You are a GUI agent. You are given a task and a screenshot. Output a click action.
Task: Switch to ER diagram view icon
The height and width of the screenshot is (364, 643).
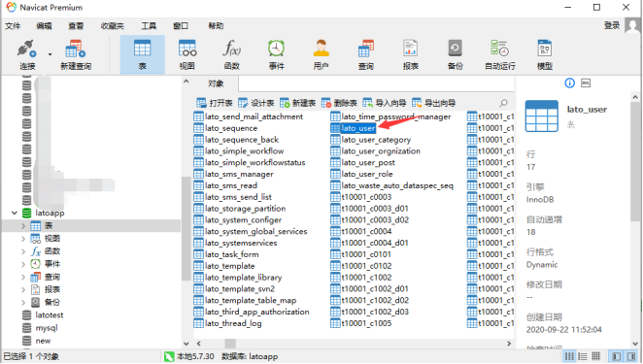(595, 356)
